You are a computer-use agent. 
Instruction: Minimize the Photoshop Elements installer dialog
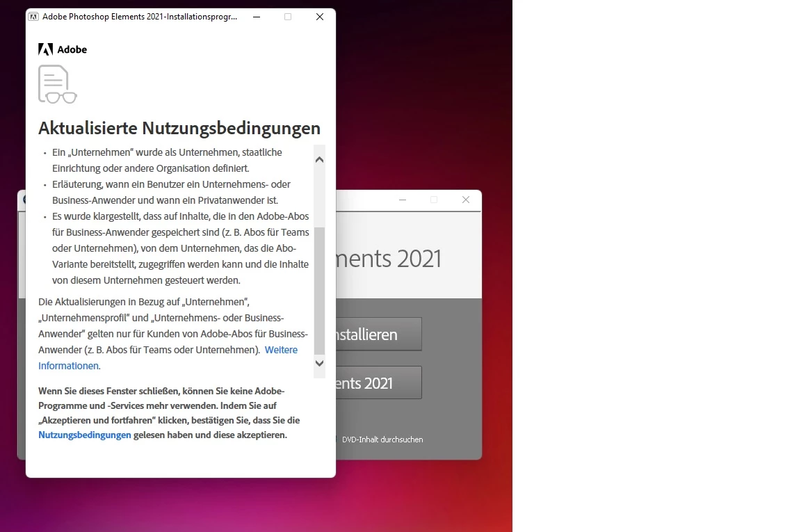(257, 17)
